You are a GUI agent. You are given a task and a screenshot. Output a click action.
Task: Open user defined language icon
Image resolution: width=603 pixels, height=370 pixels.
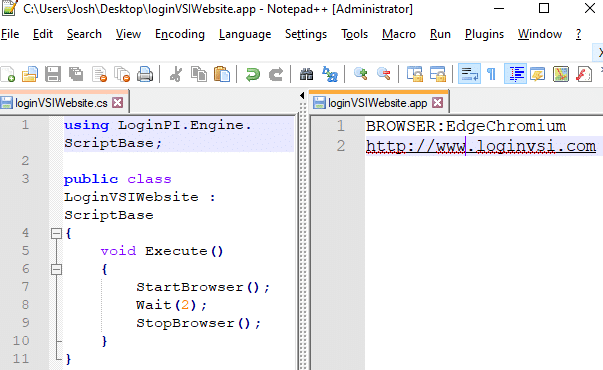(x=538, y=74)
